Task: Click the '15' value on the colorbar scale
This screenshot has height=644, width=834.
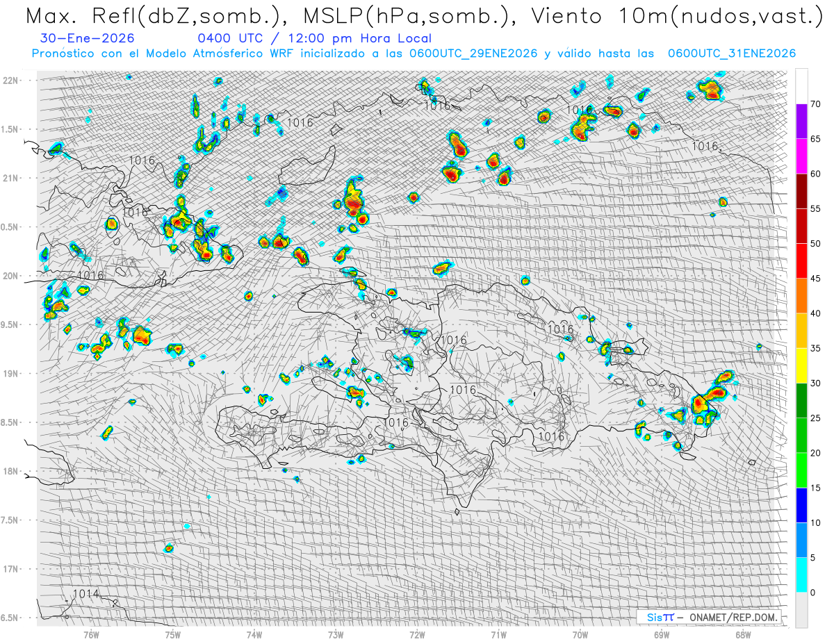Action: click(815, 488)
